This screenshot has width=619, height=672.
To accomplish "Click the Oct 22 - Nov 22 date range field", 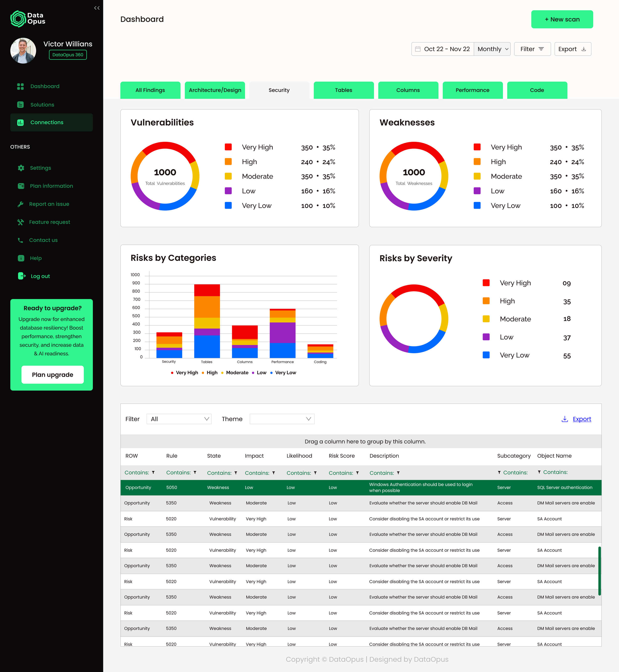I will click(x=442, y=49).
